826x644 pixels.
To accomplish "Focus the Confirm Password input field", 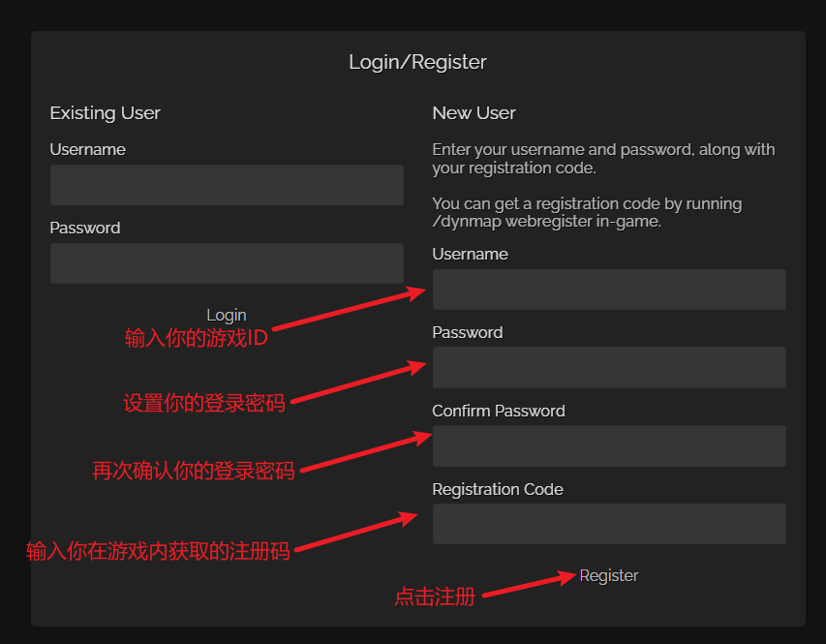I will [608, 446].
